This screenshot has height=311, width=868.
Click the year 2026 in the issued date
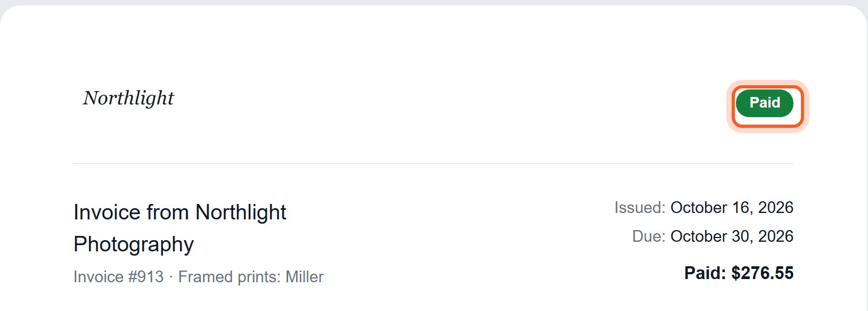[776, 208]
